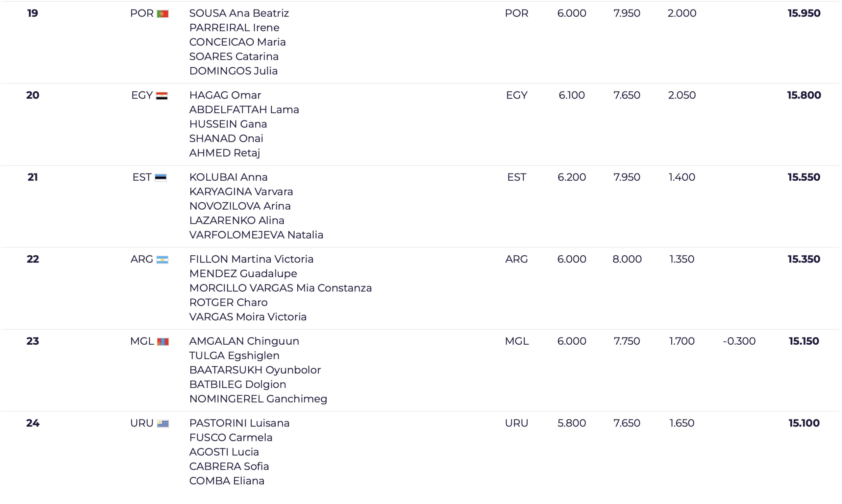The width and height of the screenshot is (842, 504).
Task: Click the Estonia flag icon
Action: click(x=161, y=178)
